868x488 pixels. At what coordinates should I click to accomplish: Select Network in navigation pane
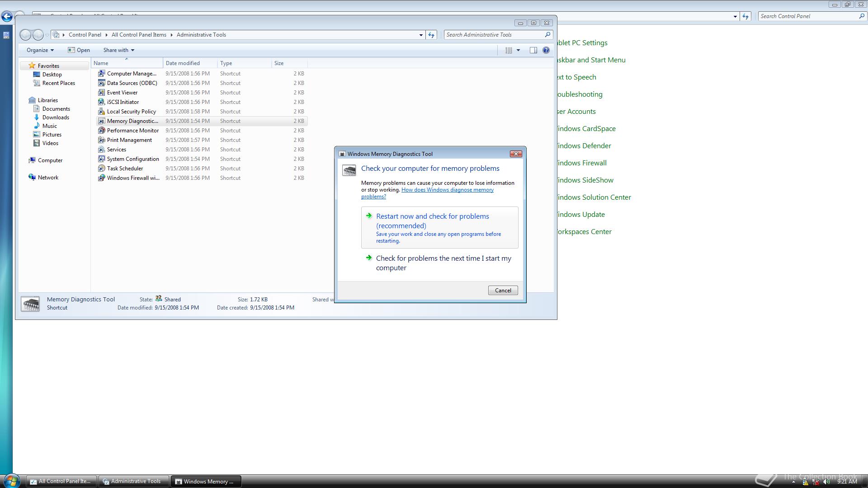tap(48, 178)
